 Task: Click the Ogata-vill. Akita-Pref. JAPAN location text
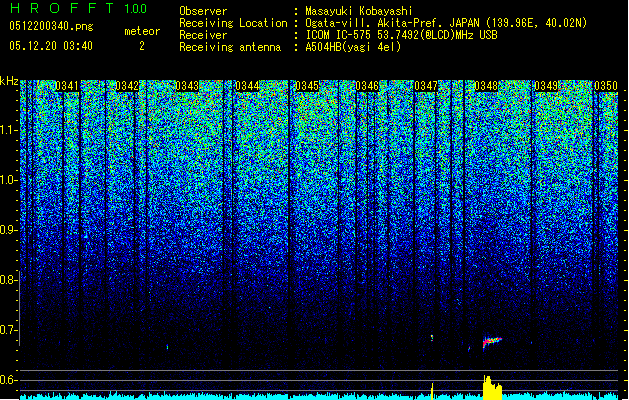tap(444, 23)
